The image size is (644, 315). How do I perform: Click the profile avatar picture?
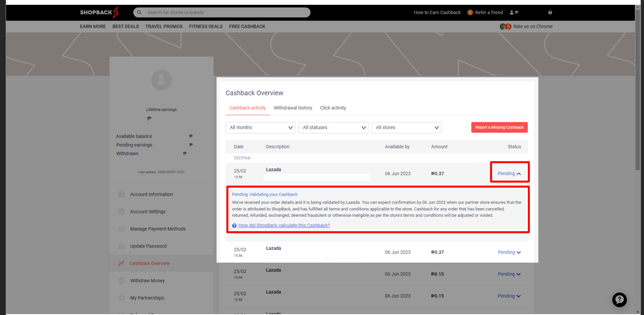point(161,80)
